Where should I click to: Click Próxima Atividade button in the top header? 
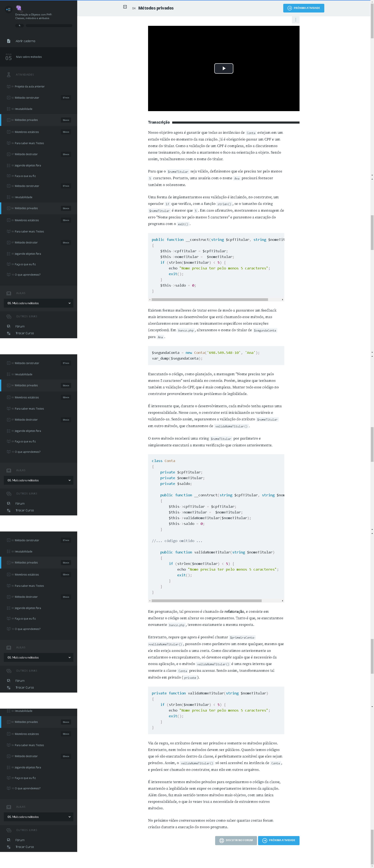coord(303,8)
